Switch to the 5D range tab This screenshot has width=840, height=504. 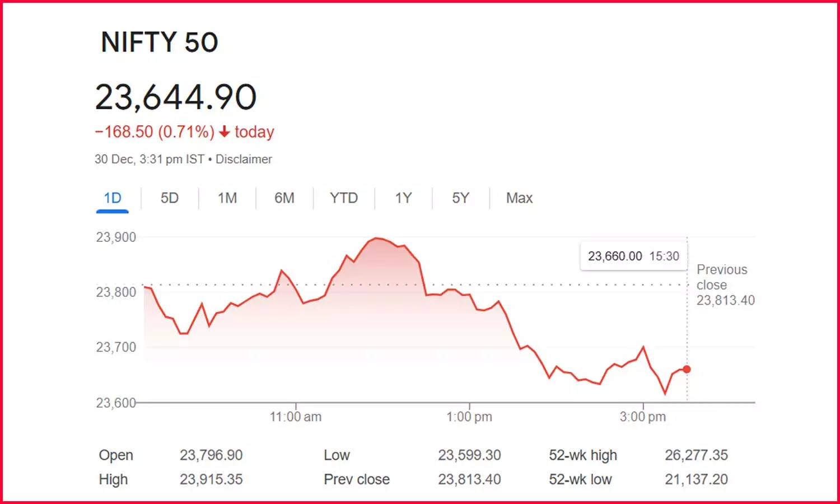click(170, 198)
